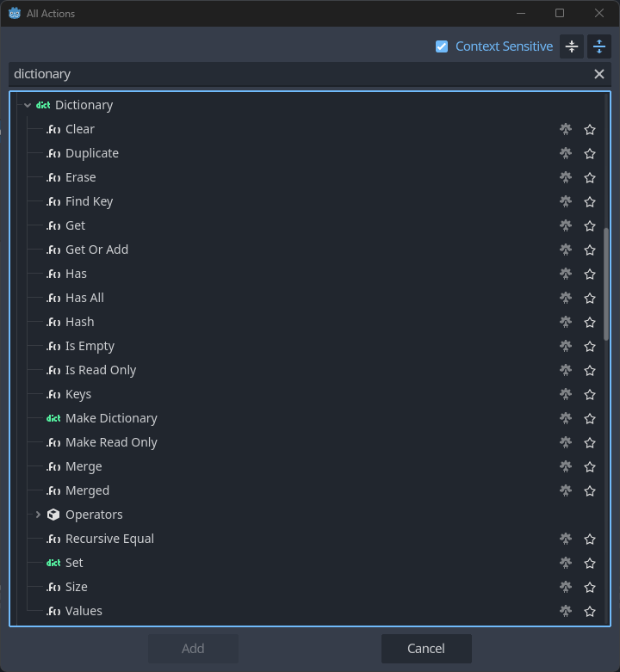620x672 pixels.
Task: Click the star icon for Merge
Action: (590, 466)
